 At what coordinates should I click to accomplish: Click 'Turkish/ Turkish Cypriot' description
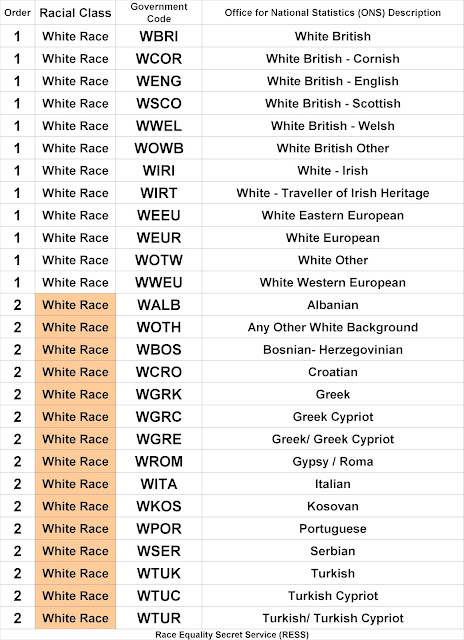(x=333, y=618)
